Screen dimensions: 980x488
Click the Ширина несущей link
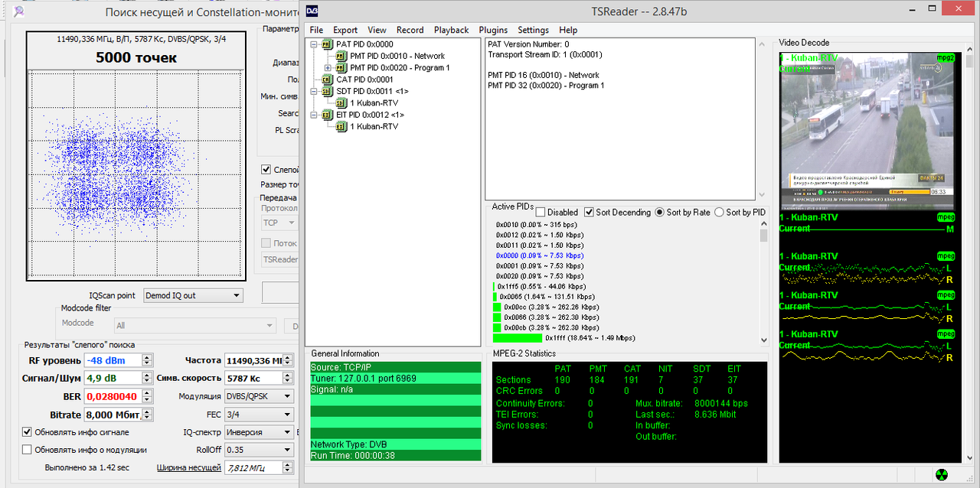(189, 467)
